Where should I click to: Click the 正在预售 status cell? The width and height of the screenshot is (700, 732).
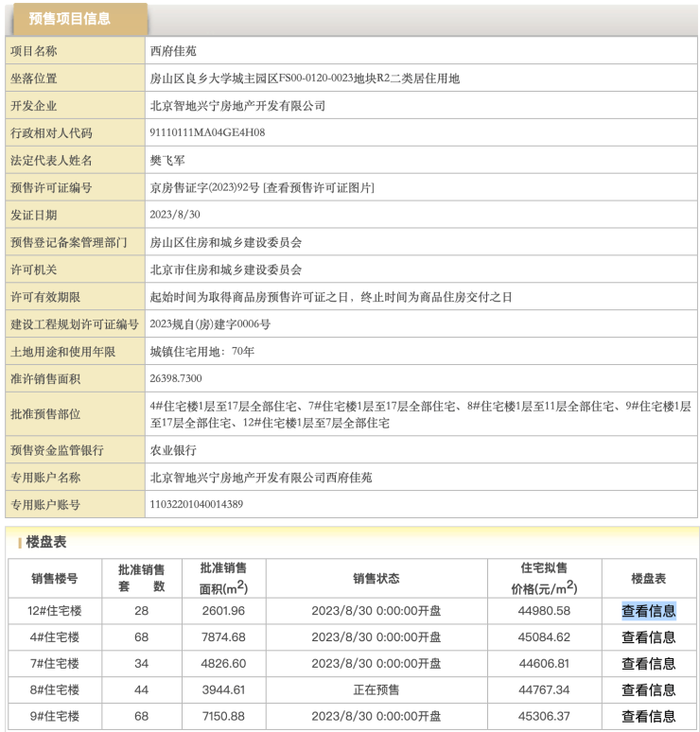click(376, 690)
